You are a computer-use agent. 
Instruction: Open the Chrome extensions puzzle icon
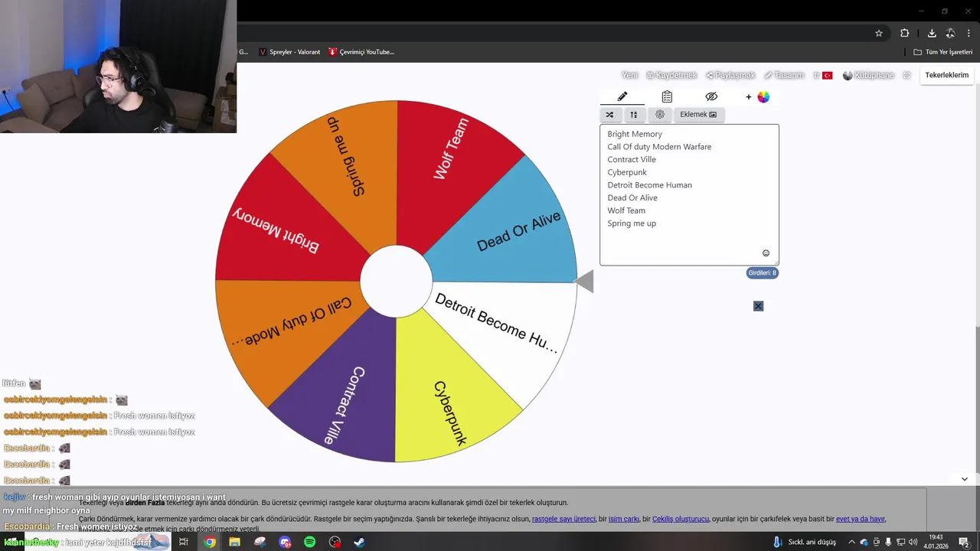(904, 33)
